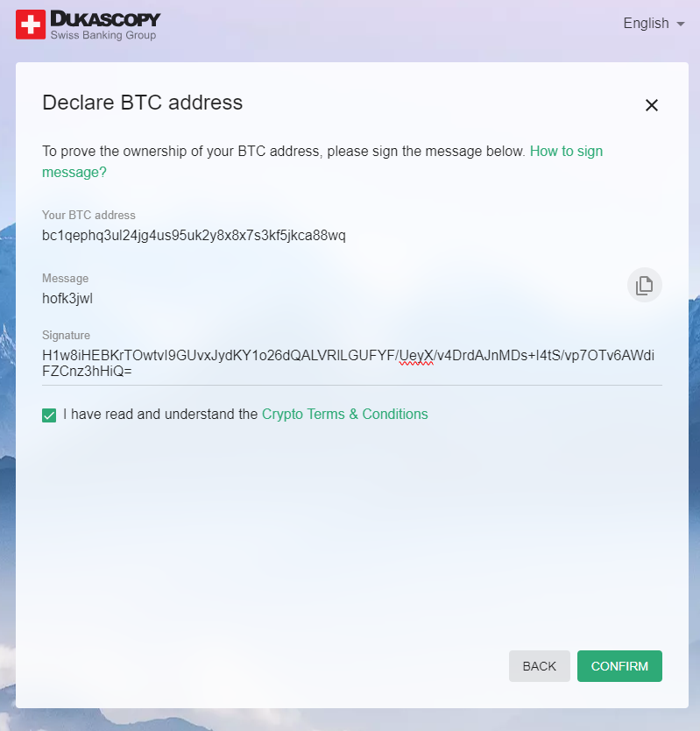The width and height of the screenshot is (700, 731).
Task: Go back with the BACK button
Action: coord(539,666)
